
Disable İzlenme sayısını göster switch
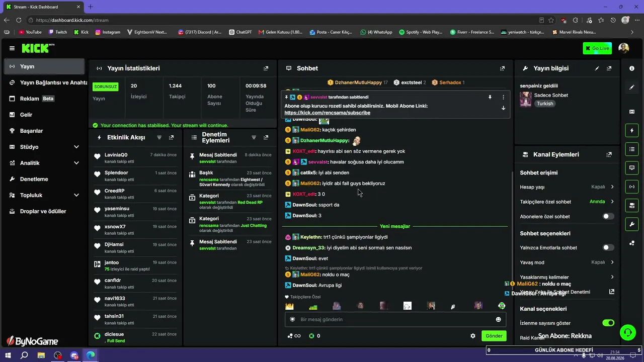click(x=608, y=323)
